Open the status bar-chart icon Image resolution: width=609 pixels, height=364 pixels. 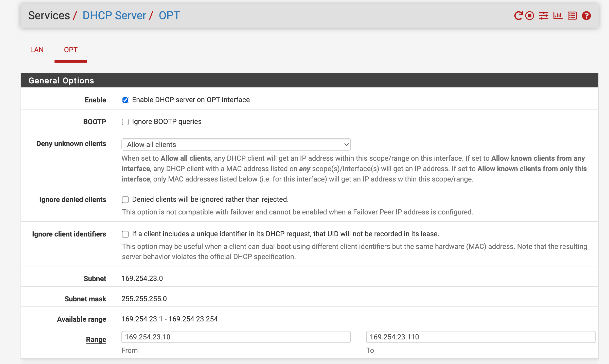pyautogui.click(x=558, y=16)
